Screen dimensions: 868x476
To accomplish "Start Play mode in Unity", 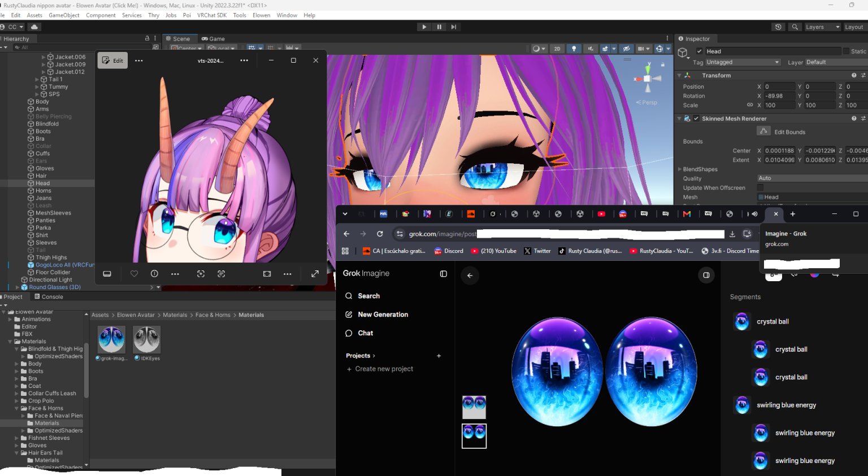I will (424, 27).
